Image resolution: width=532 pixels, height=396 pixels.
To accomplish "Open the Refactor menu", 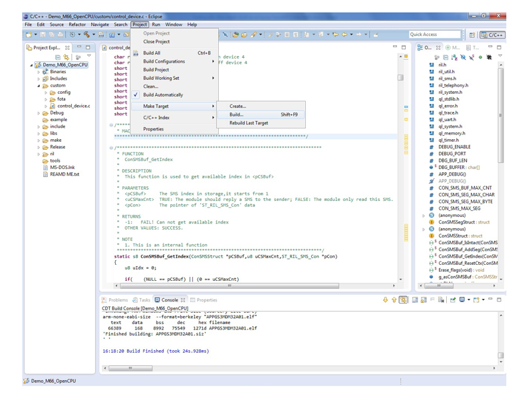I will (77, 25).
